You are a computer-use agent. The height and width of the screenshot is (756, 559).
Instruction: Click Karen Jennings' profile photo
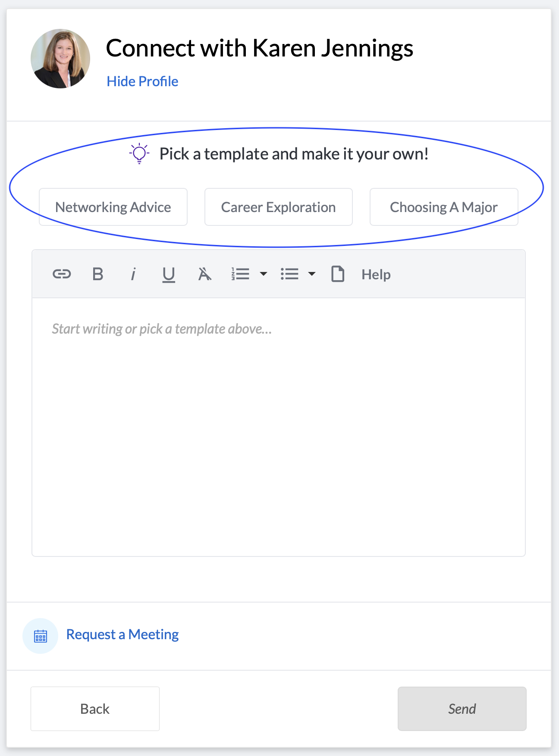point(60,59)
